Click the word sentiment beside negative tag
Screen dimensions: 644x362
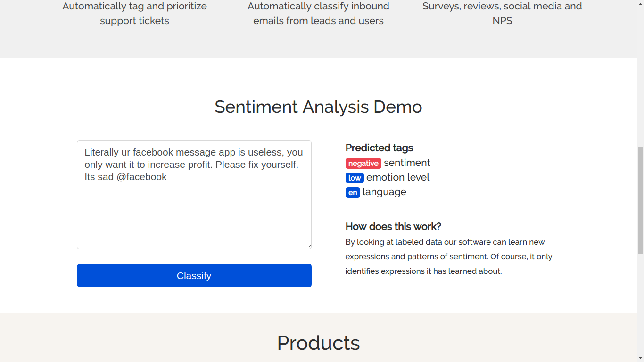(x=407, y=163)
